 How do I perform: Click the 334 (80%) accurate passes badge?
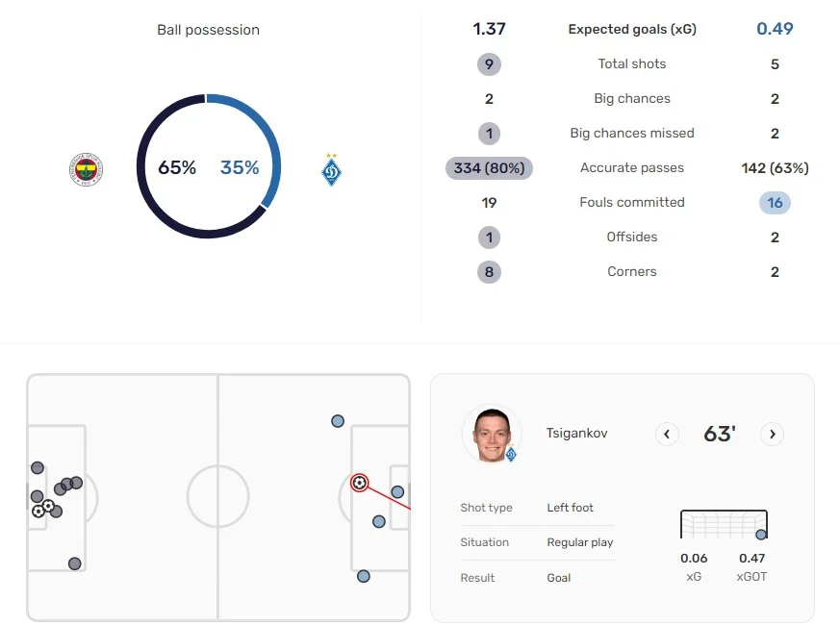(x=489, y=168)
